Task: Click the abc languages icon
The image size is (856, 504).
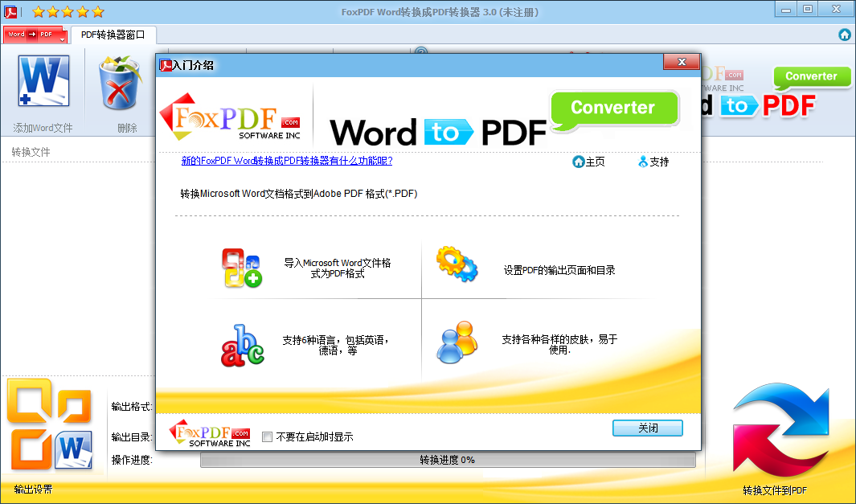Action: [243, 346]
